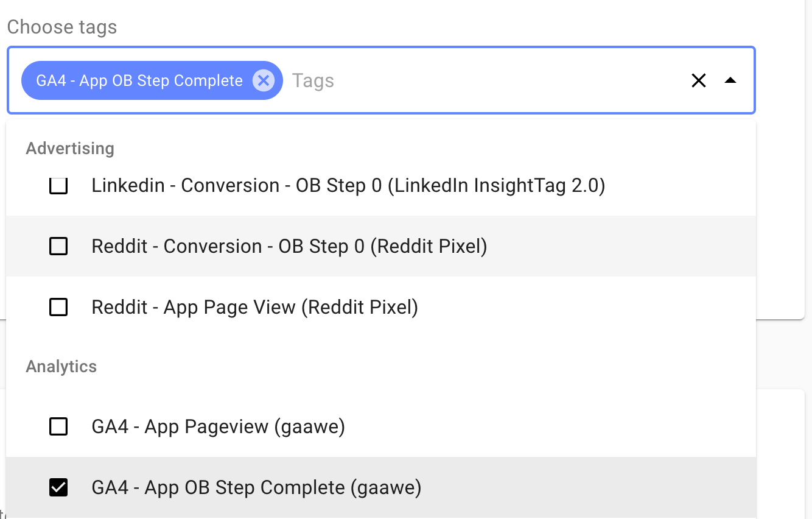
Task: Select Linkedin InsightTag 2.0 option text
Action: coord(348,185)
